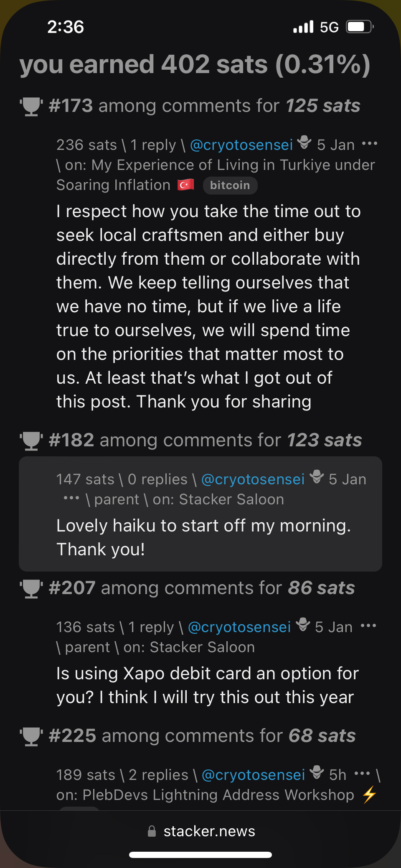Open @cryotosensei profile on Turkiye comment

241,145
